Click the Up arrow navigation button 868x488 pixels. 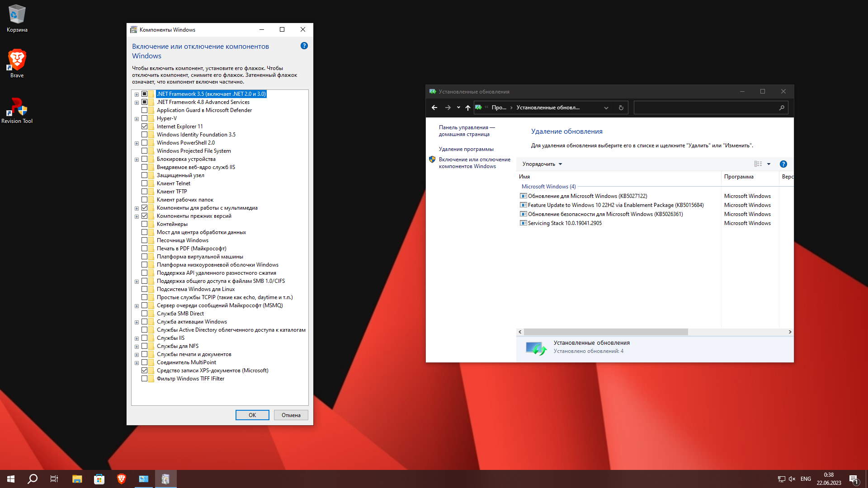point(468,108)
